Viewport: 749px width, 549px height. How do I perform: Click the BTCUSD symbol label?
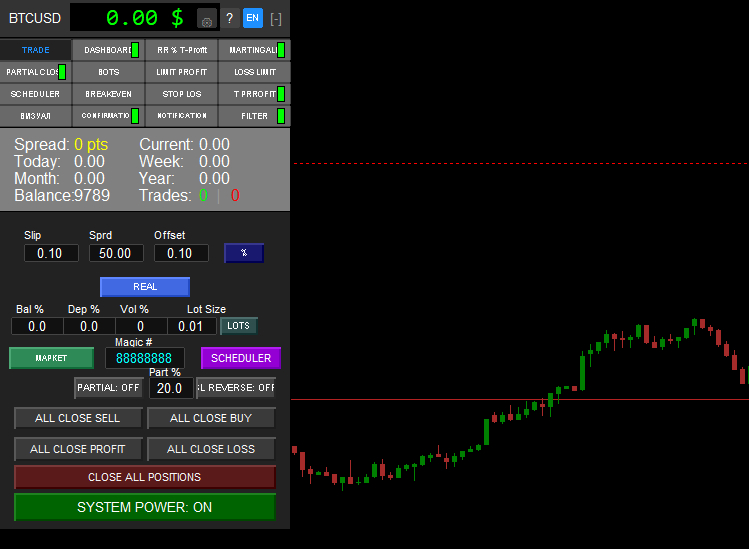(35, 19)
